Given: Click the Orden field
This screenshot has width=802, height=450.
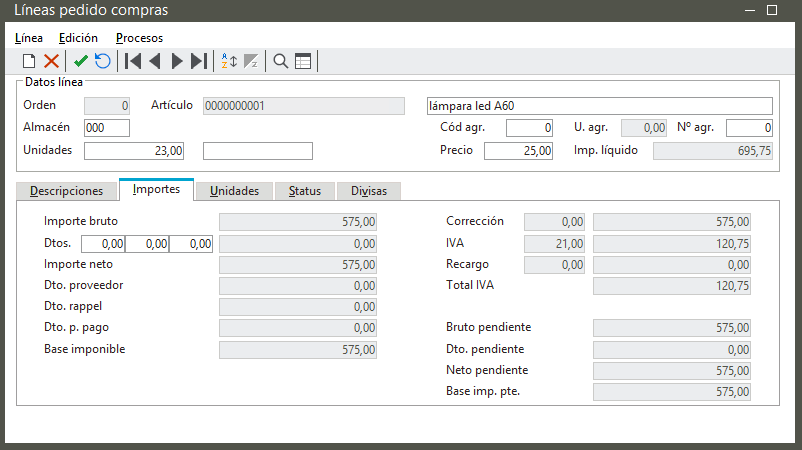Looking at the screenshot, I should pyautogui.click(x=107, y=106).
